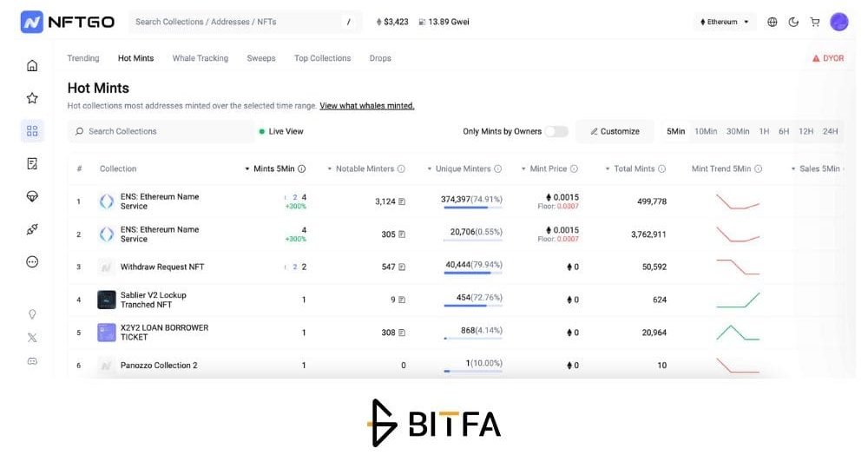The width and height of the screenshot is (868, 475).
Task: Open the Ethereum network dropdown
Action: [x=725, y=23]
